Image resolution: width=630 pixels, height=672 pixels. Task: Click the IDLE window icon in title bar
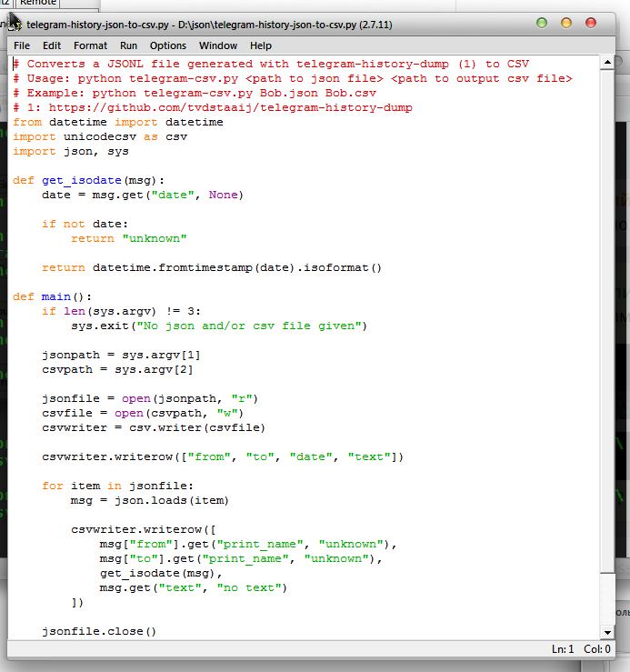click(x=15, y=25)
